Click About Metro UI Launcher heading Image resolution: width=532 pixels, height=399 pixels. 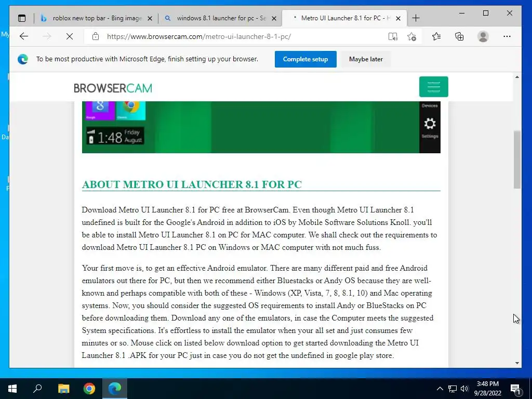coord(192,184)
